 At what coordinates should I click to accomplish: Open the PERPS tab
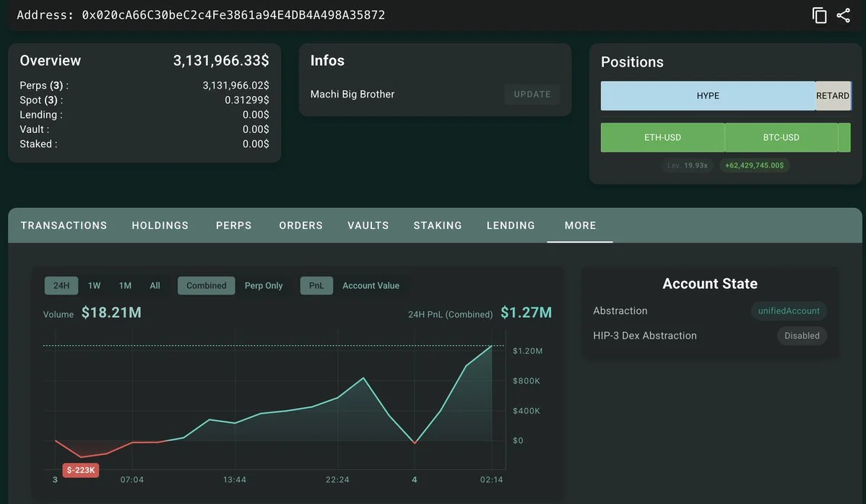click(x=233, y=225)
